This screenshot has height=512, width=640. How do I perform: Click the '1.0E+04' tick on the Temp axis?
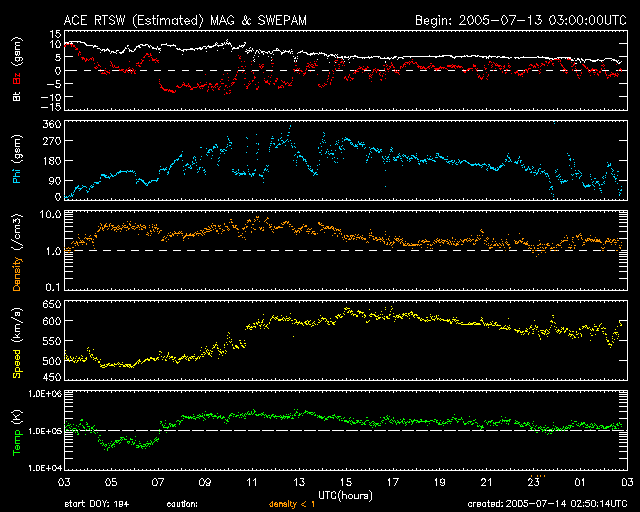pos(45,468)
